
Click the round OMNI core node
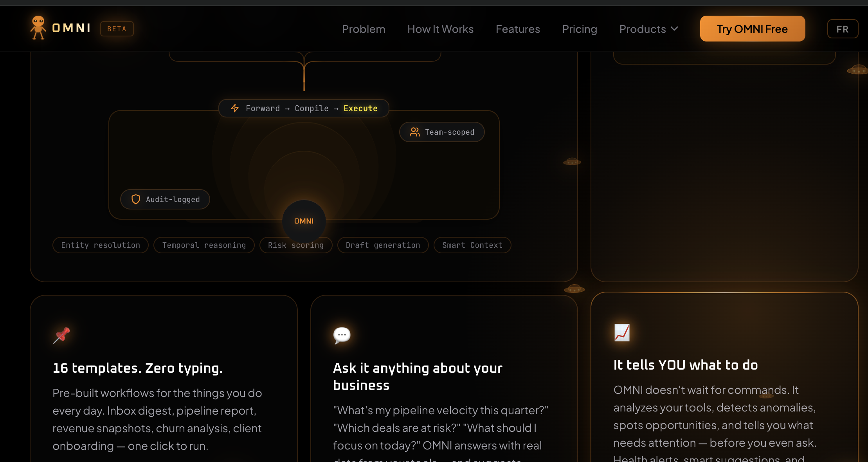(304, 221)
